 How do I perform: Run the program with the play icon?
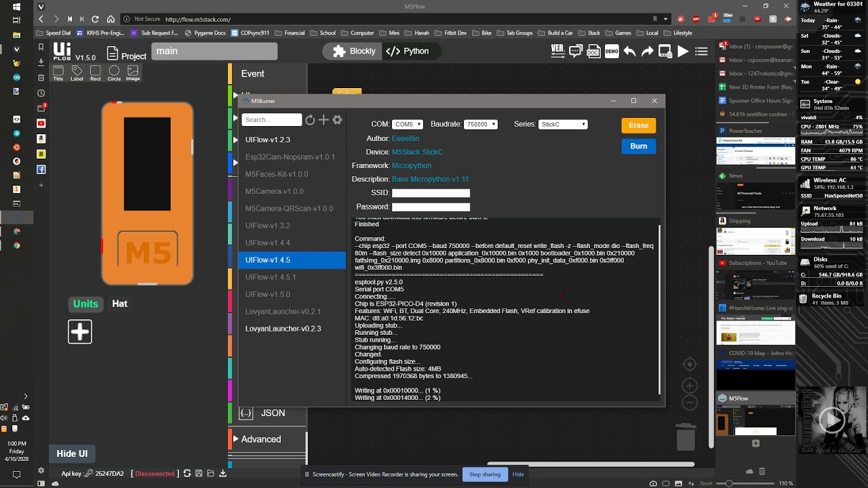pyautogui.click(x=683, y=51)
